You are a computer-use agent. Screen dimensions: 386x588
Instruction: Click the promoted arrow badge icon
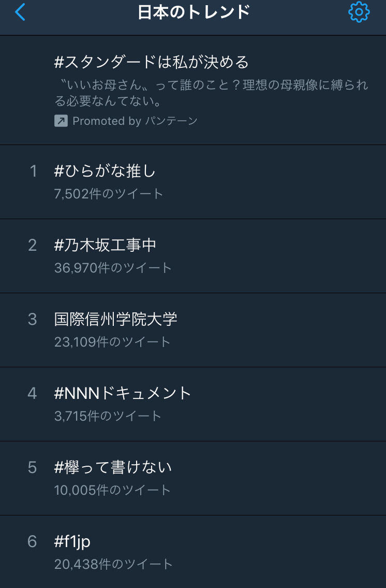click(61, 121)
